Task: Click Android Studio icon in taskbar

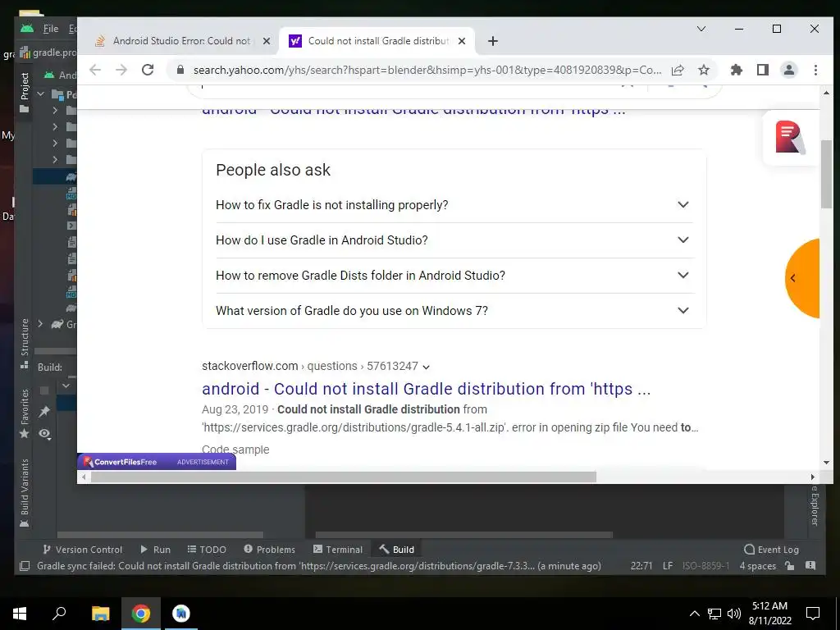Action: point(181,614)
